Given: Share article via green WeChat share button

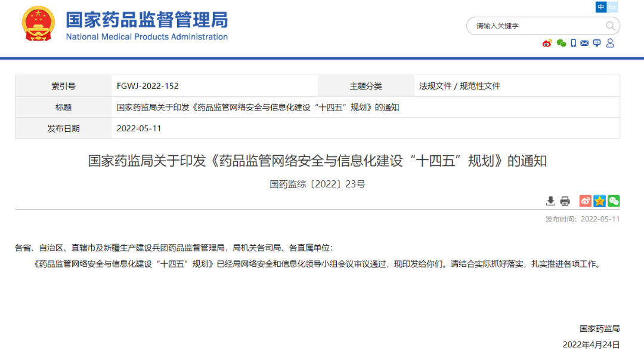Looking at the screenshot, I should pos(614,201).
